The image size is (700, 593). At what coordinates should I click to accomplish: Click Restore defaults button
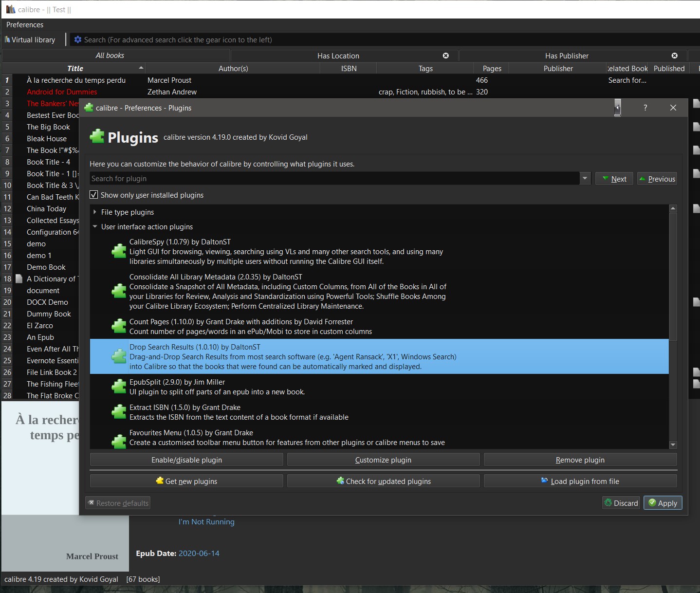coord(118,503)
